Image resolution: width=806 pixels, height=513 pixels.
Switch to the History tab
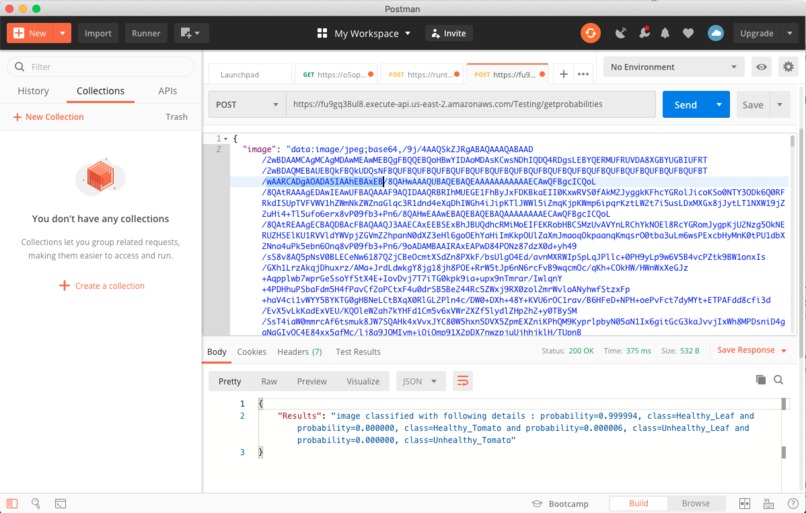click(x=33, y=91)
